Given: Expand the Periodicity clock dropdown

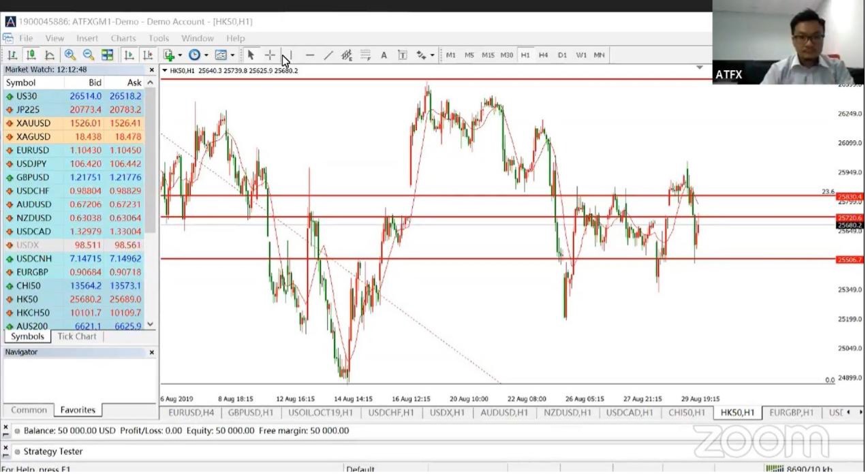Looking at the screenshot, I should pyautogui.click(x=206, y=55).
